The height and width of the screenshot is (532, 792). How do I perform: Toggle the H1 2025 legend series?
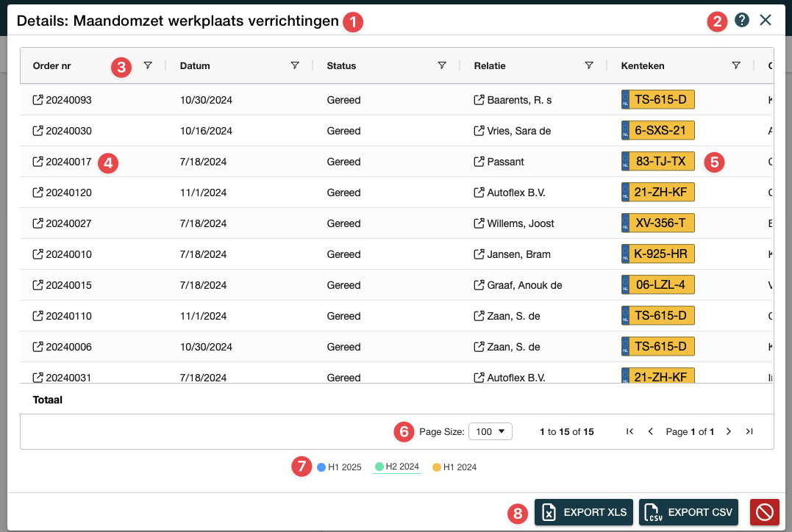340,467
